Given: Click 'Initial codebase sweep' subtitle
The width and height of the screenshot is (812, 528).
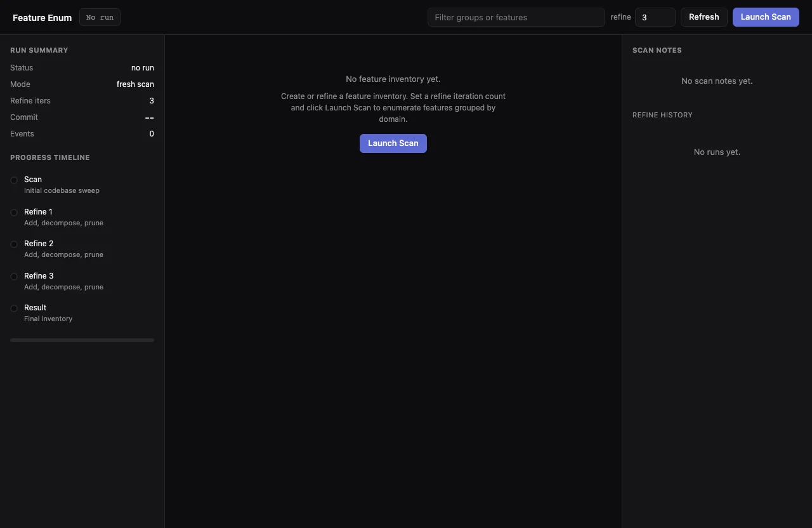Looking at the screenshot, I should (x=62, y=190).
